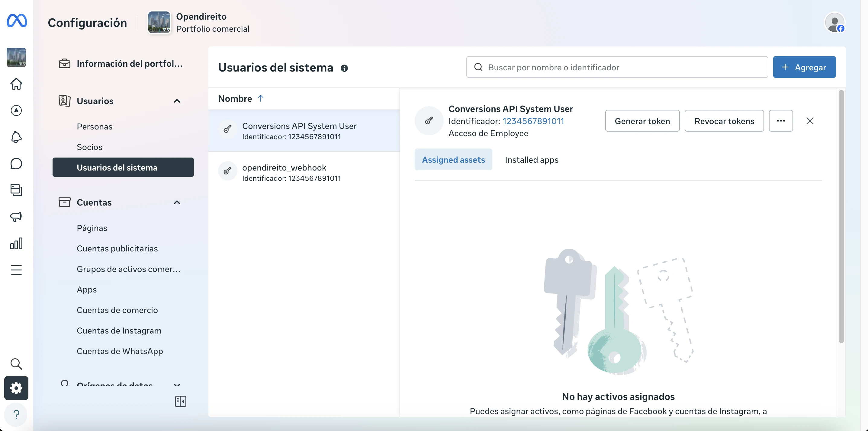Image resolution: width=868 pixels, height=431 pixels.
Task: Click the Meta logo icon
Action: pos(17,21)
